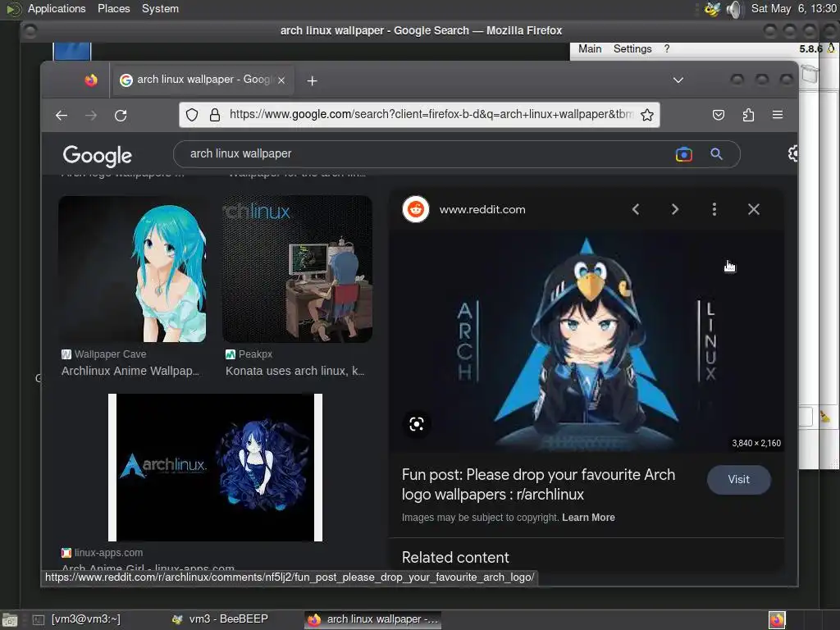Expand the list all tabs chevron
Image resolution: width=840 pixels, height=630 pixels.
(678, 80)
